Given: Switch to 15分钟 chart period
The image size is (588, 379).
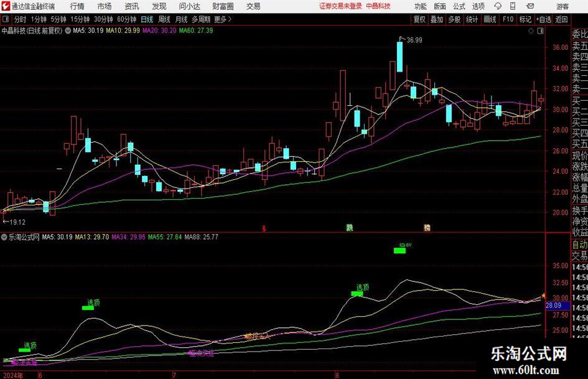Looking at the screenshot, I should click(80, 19).
